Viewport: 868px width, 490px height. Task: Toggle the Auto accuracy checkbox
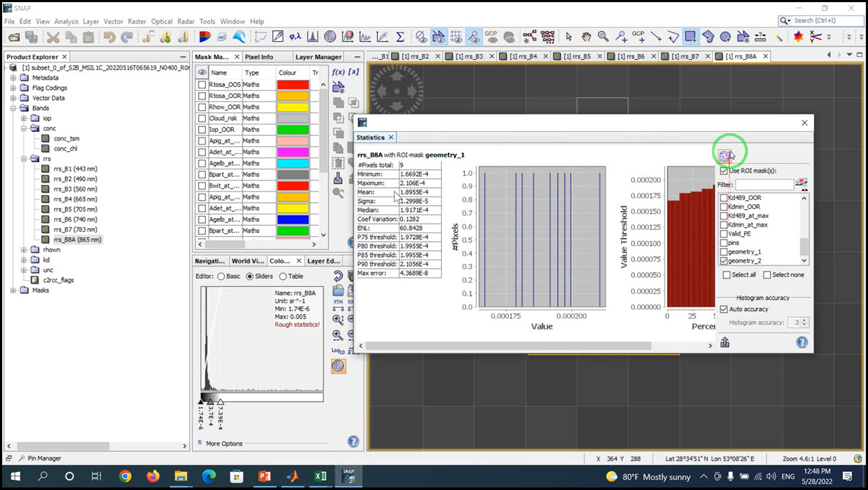724,309
